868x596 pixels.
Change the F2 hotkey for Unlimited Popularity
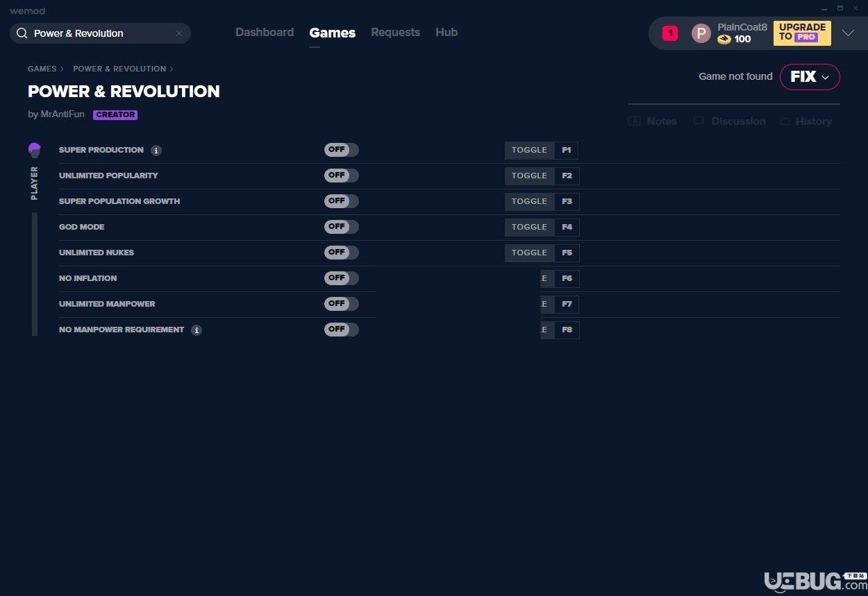click(567, 176)
